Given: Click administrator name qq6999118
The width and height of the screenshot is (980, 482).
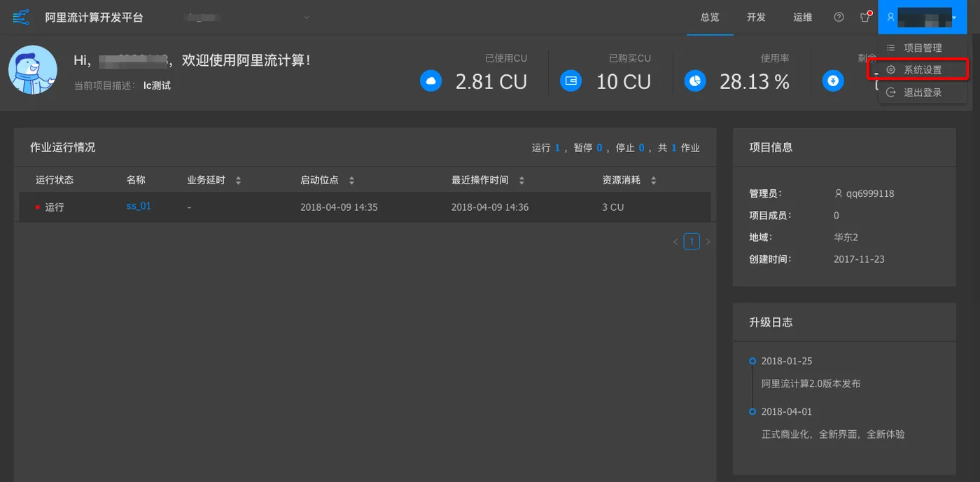Looking at the screenshot, I should pos(870,193).
